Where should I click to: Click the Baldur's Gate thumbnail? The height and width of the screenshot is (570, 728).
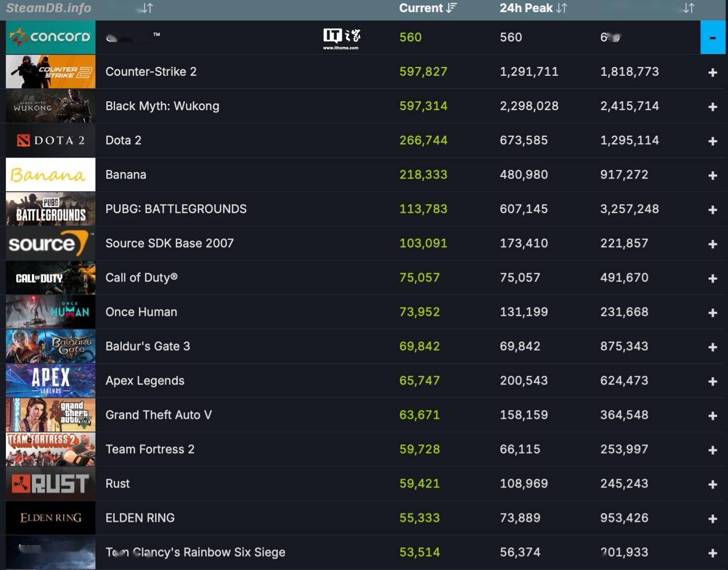[x=51, y=346]
